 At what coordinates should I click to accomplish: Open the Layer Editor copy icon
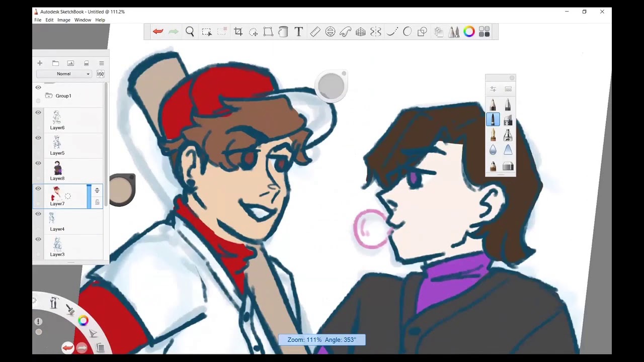[439, 32]
